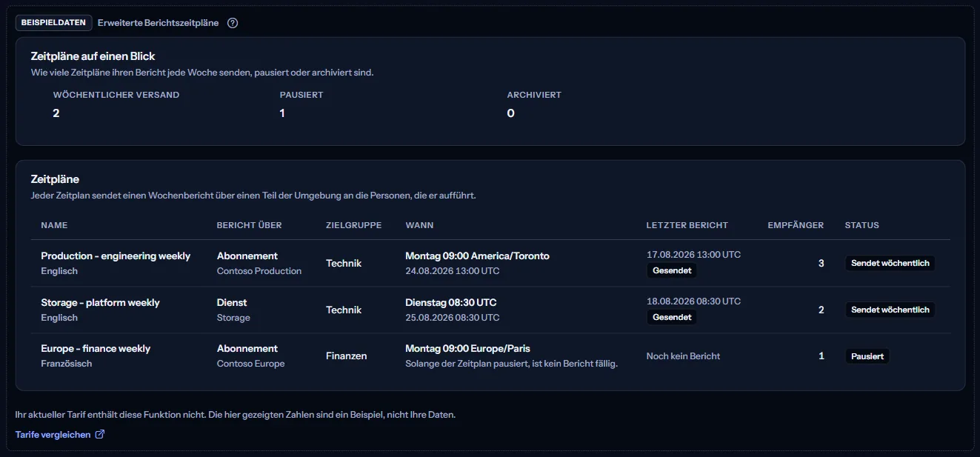Image resolution: width=980 pixels, height=457 pixels.
Task: Click the Pausiert summary count
Action: coord(282,113)
